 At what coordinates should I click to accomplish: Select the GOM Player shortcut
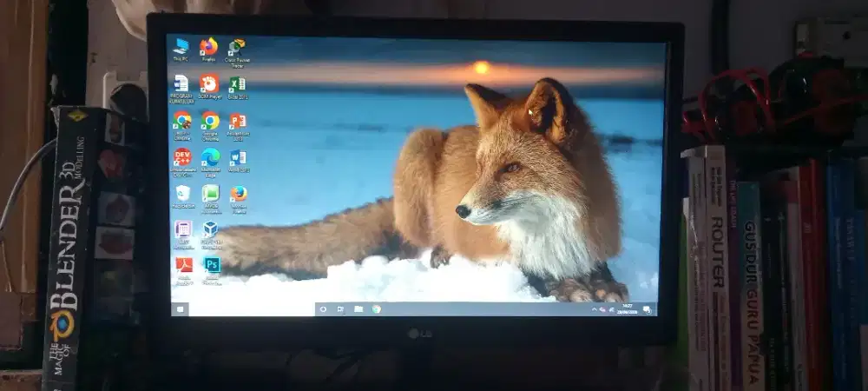pyautogui.click(x=208, y=84)
